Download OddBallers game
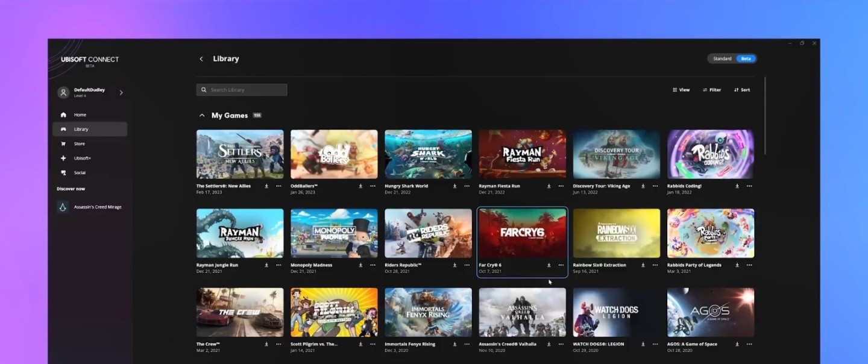 point(360,186)
